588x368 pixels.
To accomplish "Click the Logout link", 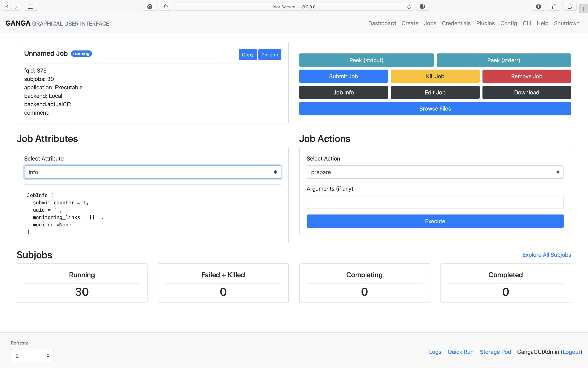I will point(572,352).
